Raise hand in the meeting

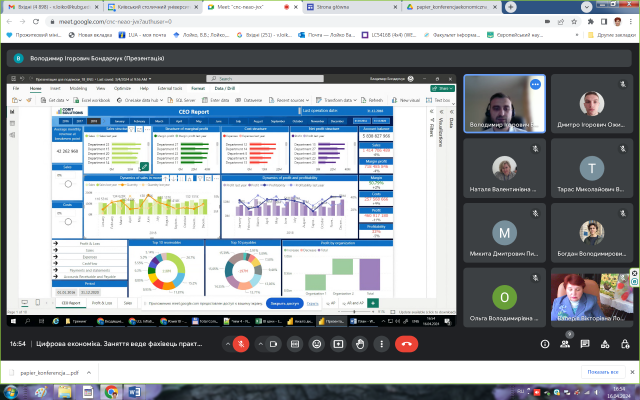[360, 342]
